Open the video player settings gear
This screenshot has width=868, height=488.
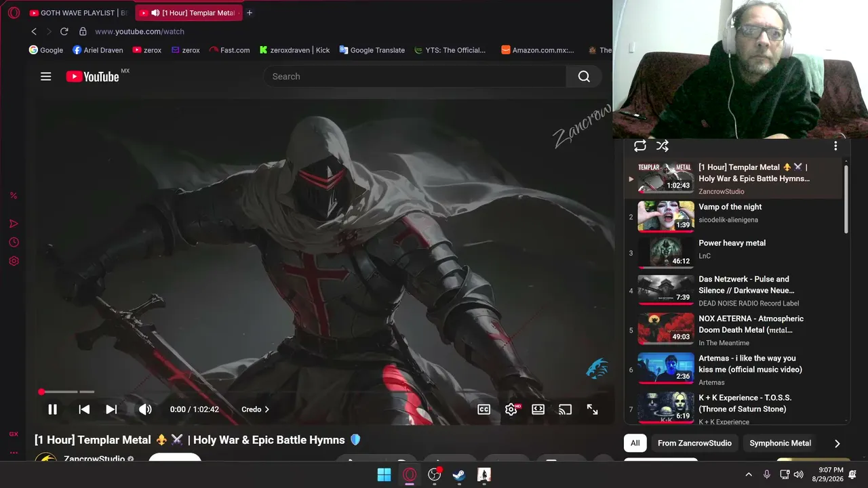[x=512, y=409]
